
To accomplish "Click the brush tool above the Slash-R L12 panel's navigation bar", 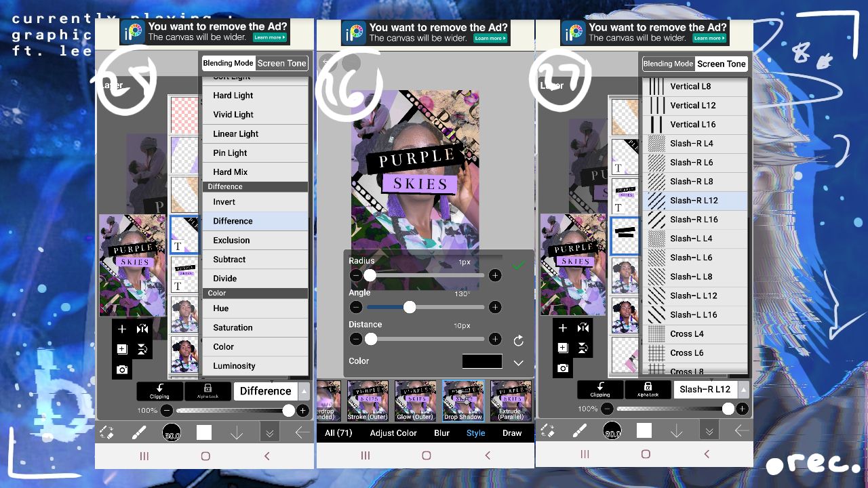I will tap(579, 431).
